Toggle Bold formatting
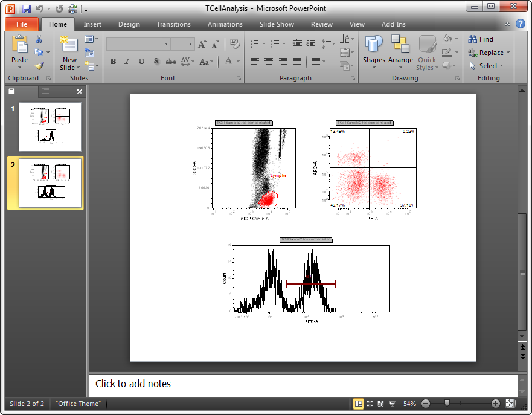Image resolution: width=532 pixels, height=415 pixels. pos(113,62)
